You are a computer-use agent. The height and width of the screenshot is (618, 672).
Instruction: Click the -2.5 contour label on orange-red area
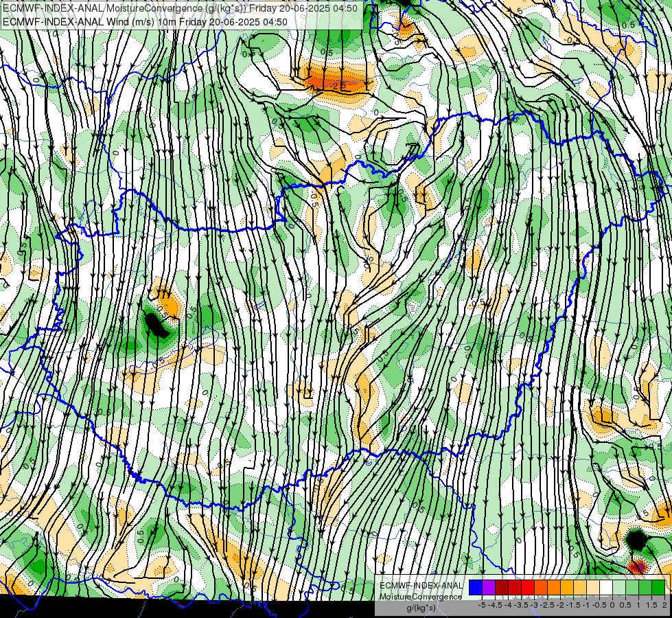coord(338,86)
